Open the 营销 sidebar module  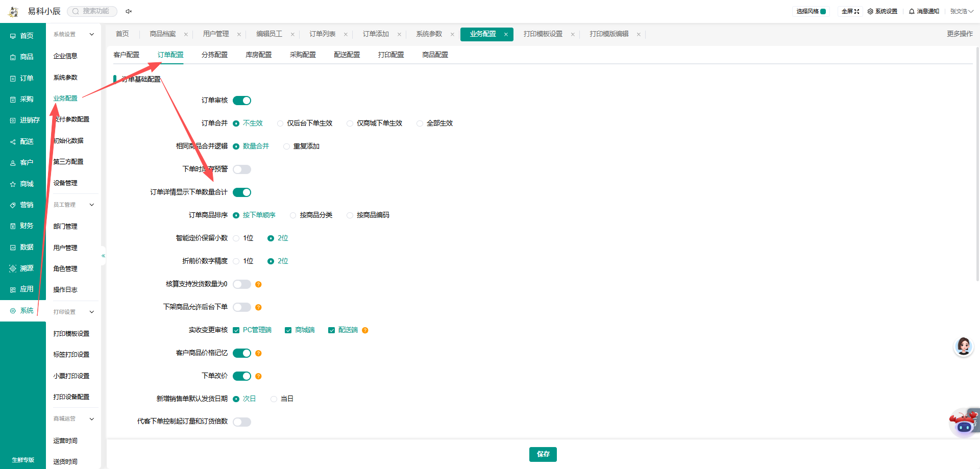tap(22, 205)
